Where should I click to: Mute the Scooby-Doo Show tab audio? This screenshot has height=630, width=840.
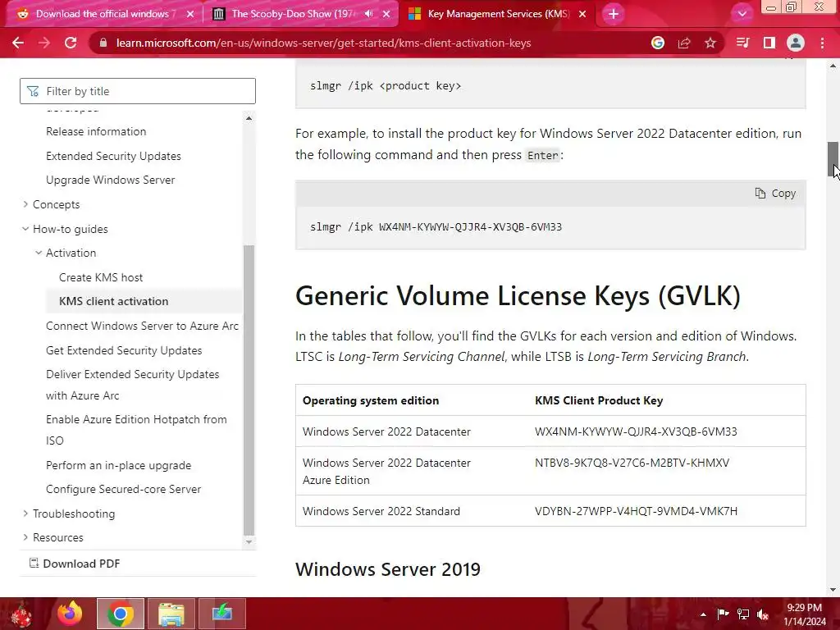368,14
